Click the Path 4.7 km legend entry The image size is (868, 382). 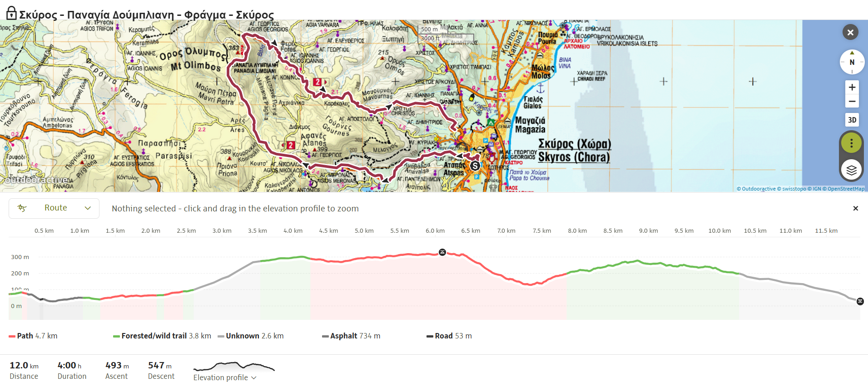[x=33, y=336]
